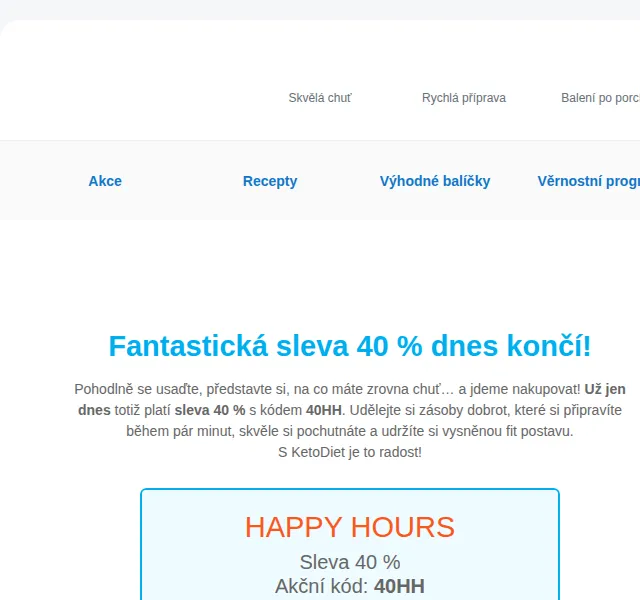Image resolution: width=640 pixels, height=600 pixels.
Task: Open the Věrnostní program link
Action: [589, 181]
